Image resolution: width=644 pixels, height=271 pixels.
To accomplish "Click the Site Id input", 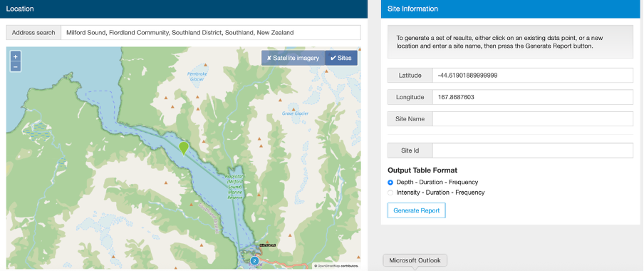I will 533,150.
